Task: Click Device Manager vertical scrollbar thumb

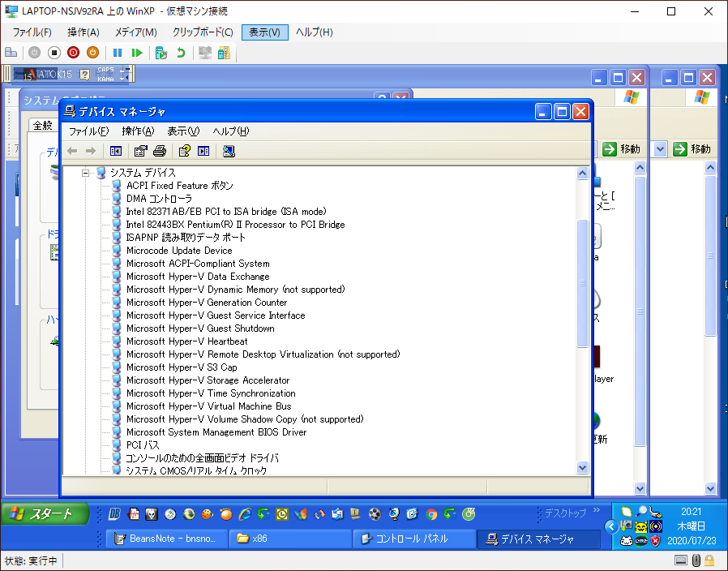Action: pyautogui.click(x=582, y=283)
